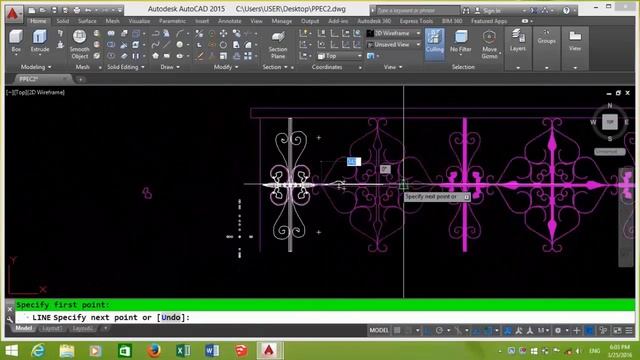This screenshot has height=360, width=640.
Task: Toggle polar tracking in status bar
Action: (x=439, y=330)
